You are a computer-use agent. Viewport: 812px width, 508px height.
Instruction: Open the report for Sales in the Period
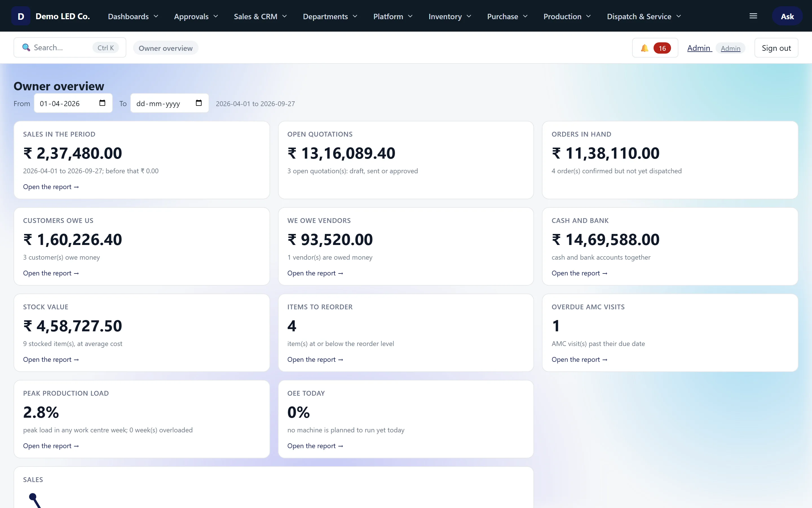pos(51,187)
